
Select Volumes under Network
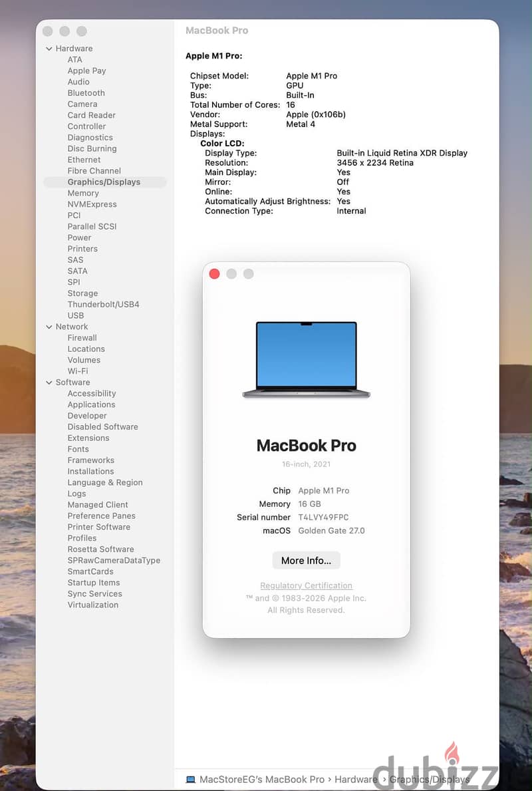pos(84,360)
